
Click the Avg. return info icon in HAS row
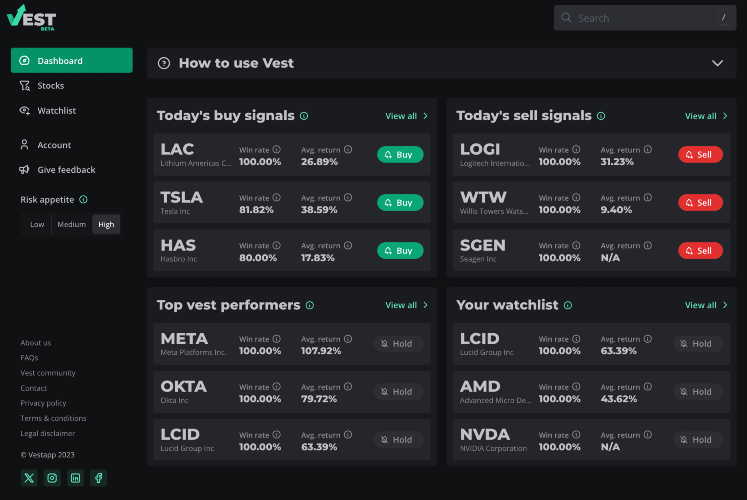tap(348, 246)
